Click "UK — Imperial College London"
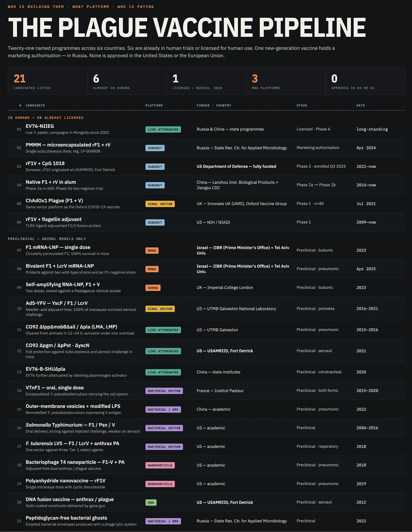 225,288
